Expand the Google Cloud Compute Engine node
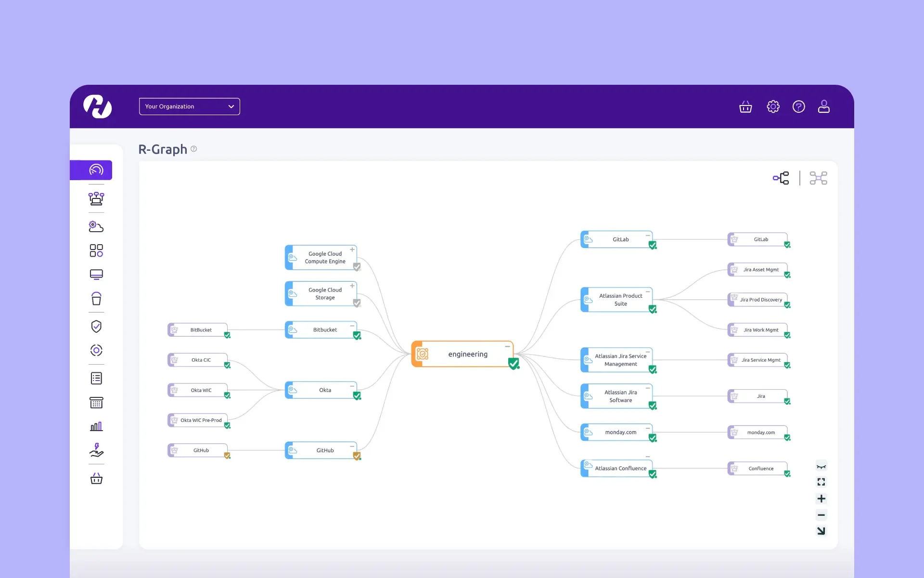The image size is (924, 578). [352, 250]
